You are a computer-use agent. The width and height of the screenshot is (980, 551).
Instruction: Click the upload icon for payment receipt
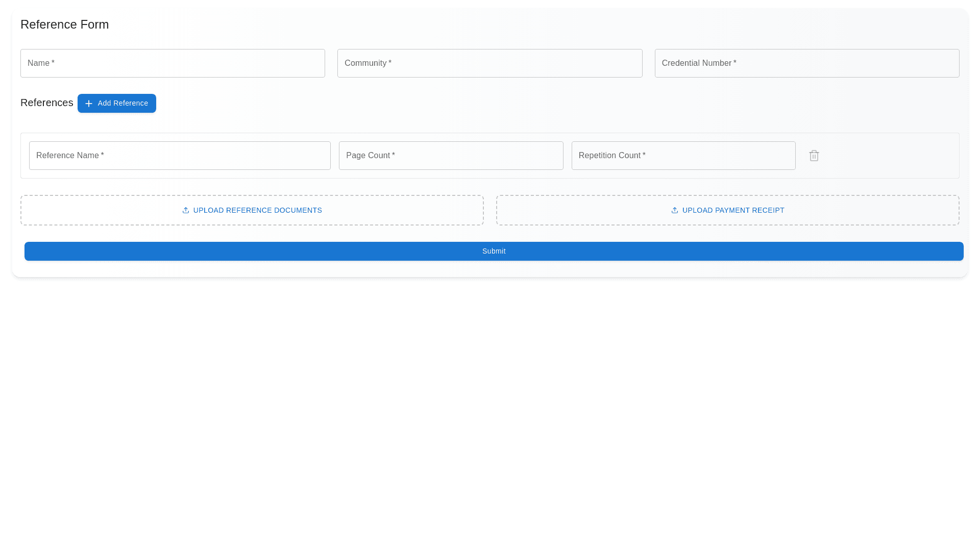pos(675,210)
